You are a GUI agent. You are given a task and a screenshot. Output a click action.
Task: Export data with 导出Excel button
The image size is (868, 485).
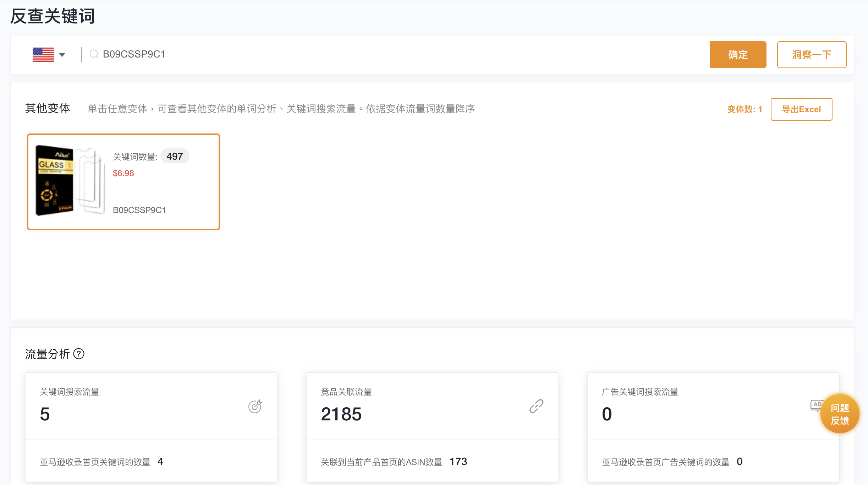(801, 109)
